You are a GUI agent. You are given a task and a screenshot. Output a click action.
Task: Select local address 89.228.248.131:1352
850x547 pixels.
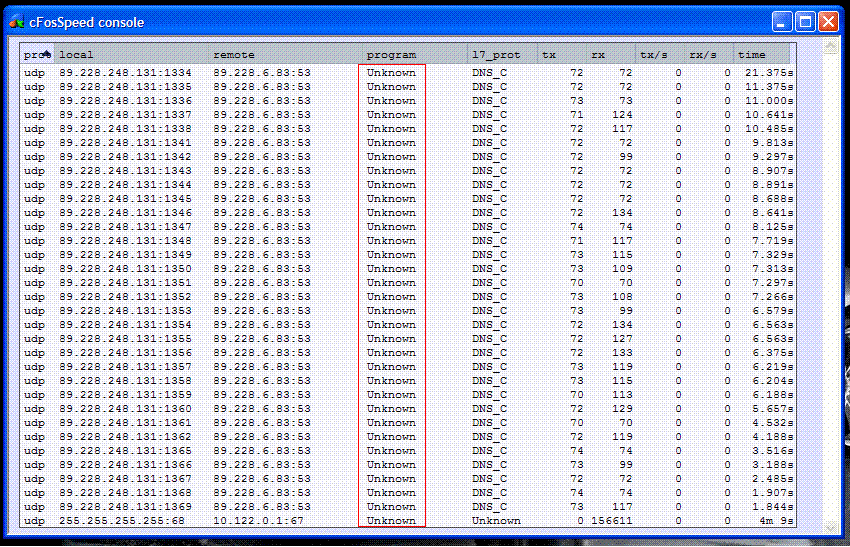coord(125,297)
